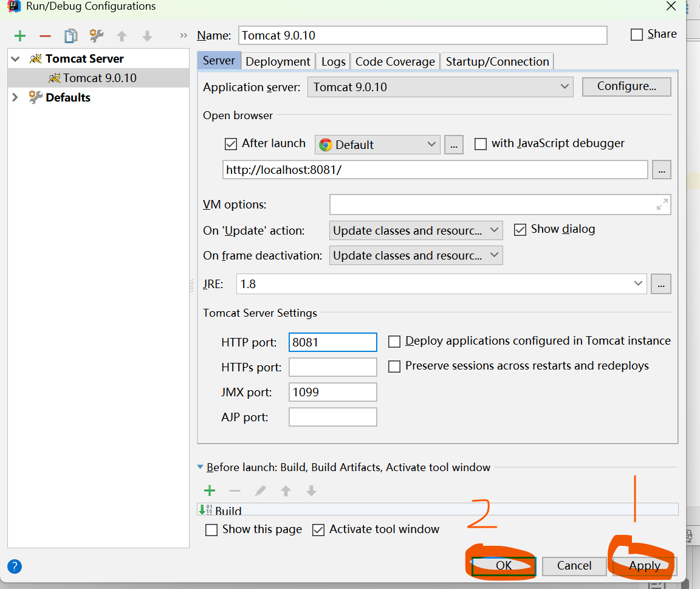This screenshot has width=700, height=589.
Task: Toggle Activate tool window checkbox
Action: [x=318, y=530]
